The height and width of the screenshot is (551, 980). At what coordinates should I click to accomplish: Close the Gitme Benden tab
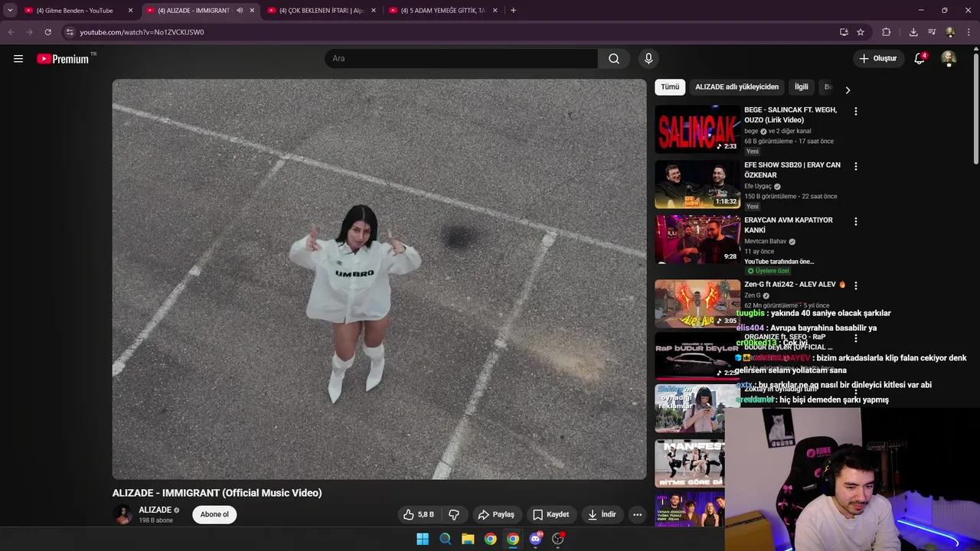130,11
